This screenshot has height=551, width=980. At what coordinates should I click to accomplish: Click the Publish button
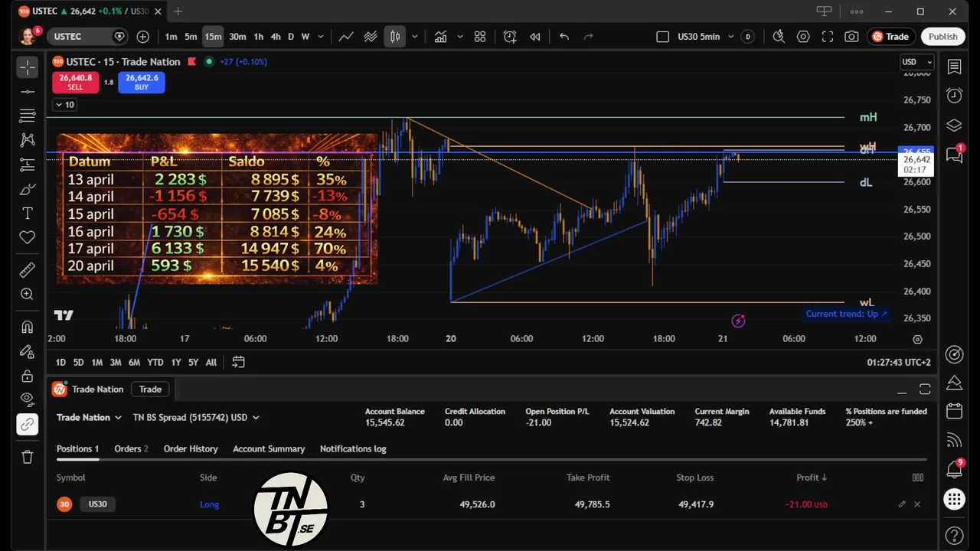(942, 37)
